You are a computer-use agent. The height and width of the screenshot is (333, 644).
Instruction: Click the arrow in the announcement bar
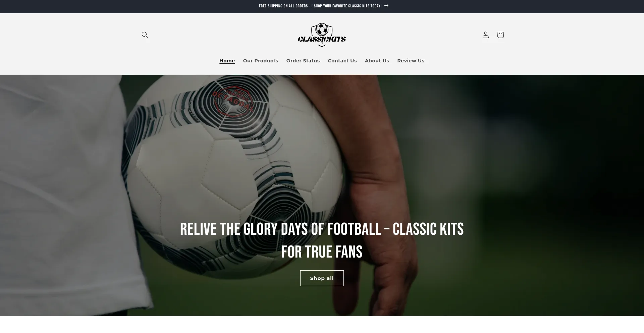(386, 6)
